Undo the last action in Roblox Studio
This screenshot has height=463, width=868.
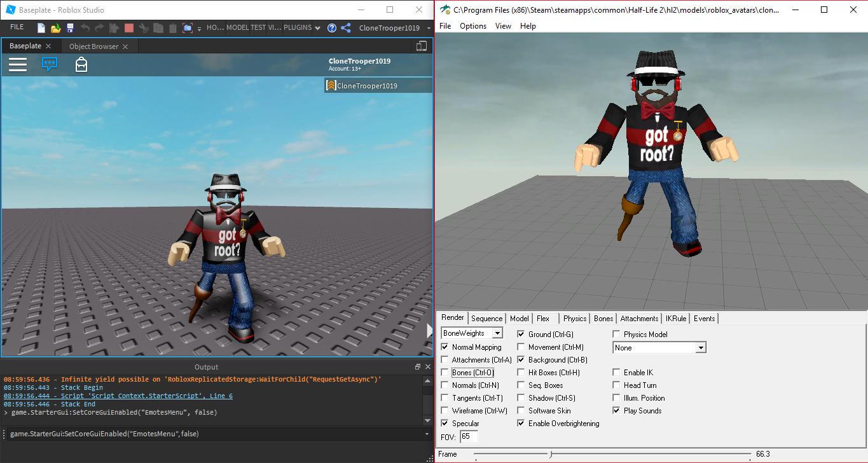tap(85, 28)
